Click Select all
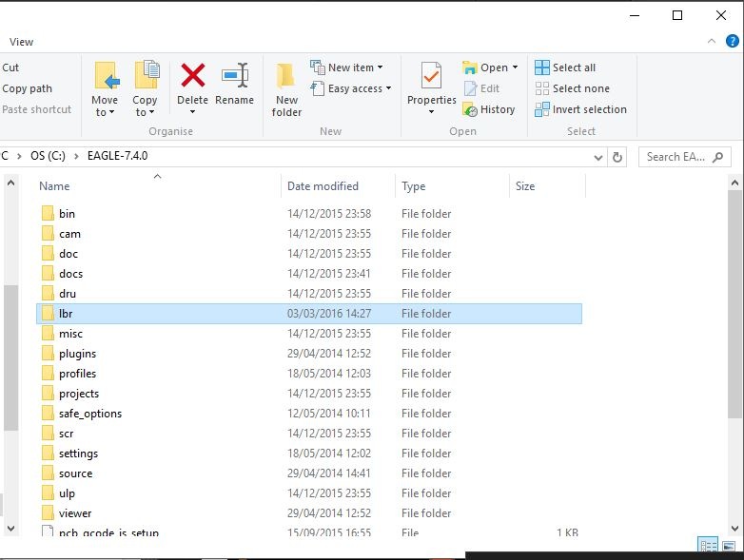Viewport: 744px width, 560px height. click(x=565, y=68)
